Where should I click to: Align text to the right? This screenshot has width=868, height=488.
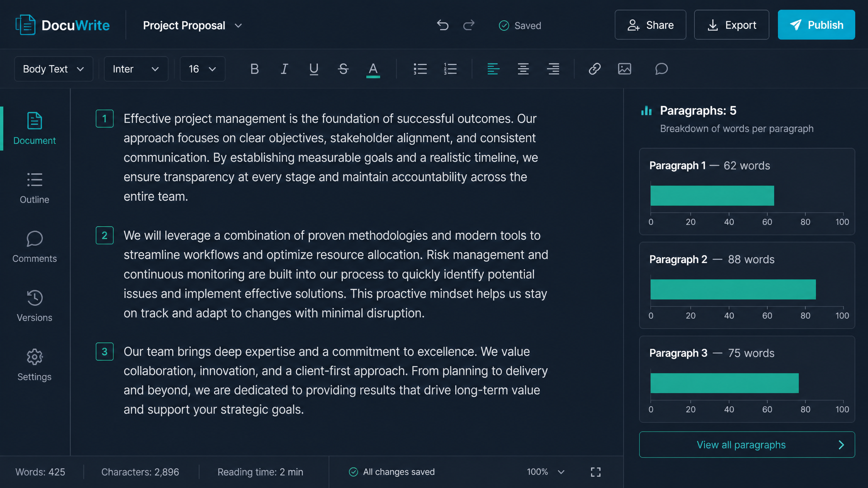553,69
